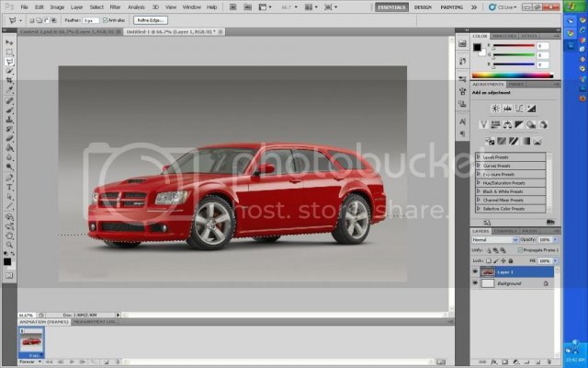Screen dimensions: 588x368
Task: Select the Move tool
Action: (x=9, y=42)
